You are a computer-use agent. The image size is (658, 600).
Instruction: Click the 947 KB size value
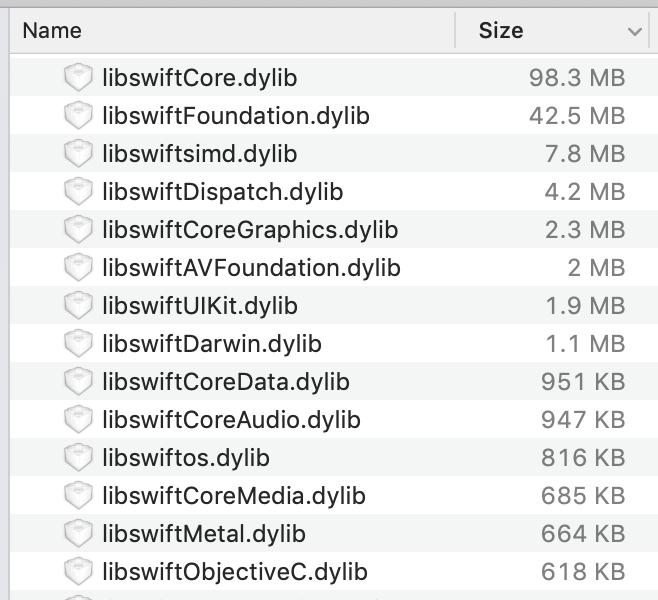(x=583, y=420)
